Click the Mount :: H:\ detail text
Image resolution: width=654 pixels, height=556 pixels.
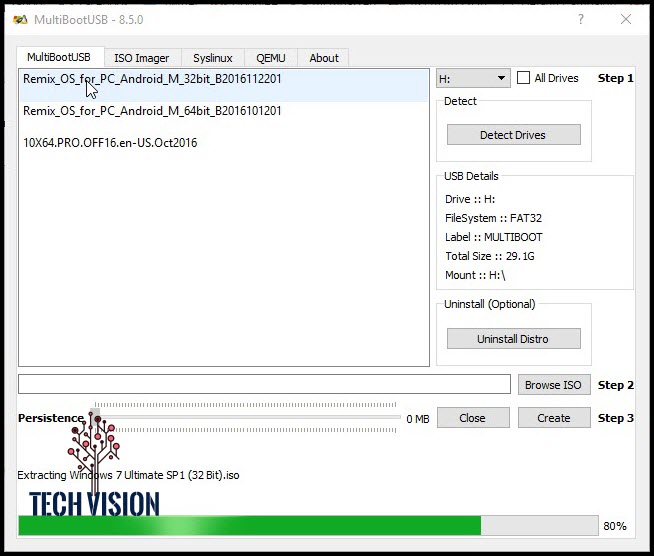click(x=475, y=275)
